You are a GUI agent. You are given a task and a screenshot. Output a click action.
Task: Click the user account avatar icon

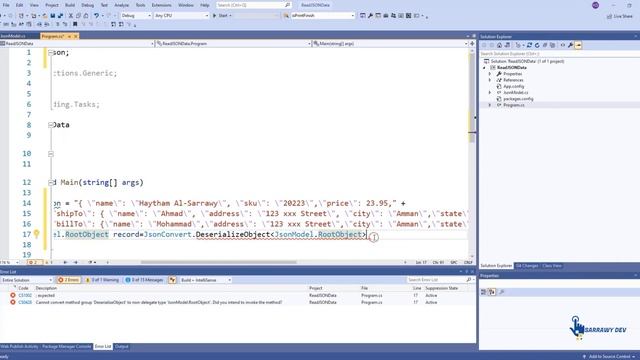(x=596, y=5)
